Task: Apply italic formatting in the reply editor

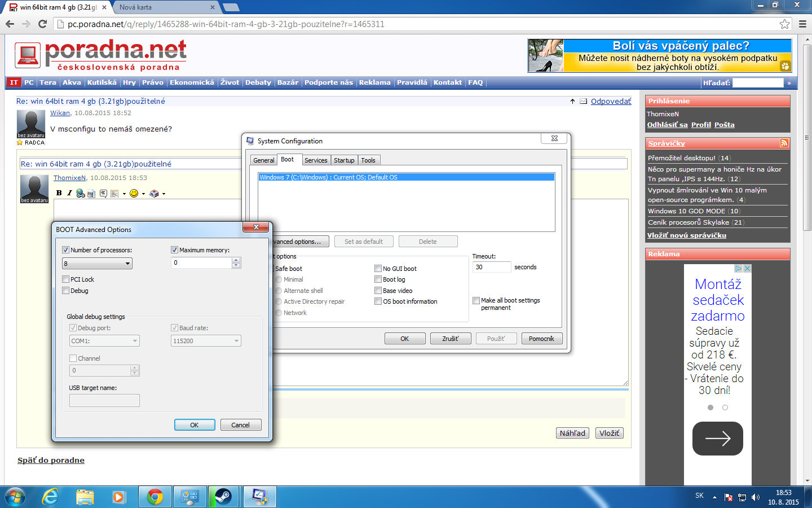Action: pyautogui.click(x=69, y=193)
